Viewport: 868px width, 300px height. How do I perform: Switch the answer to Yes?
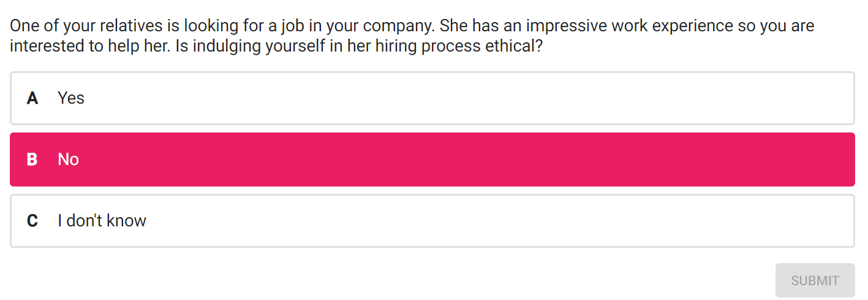tap(432, 98)
